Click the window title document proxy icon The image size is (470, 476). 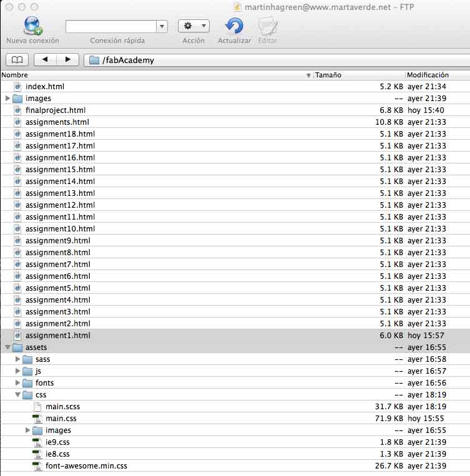[238, 7]
